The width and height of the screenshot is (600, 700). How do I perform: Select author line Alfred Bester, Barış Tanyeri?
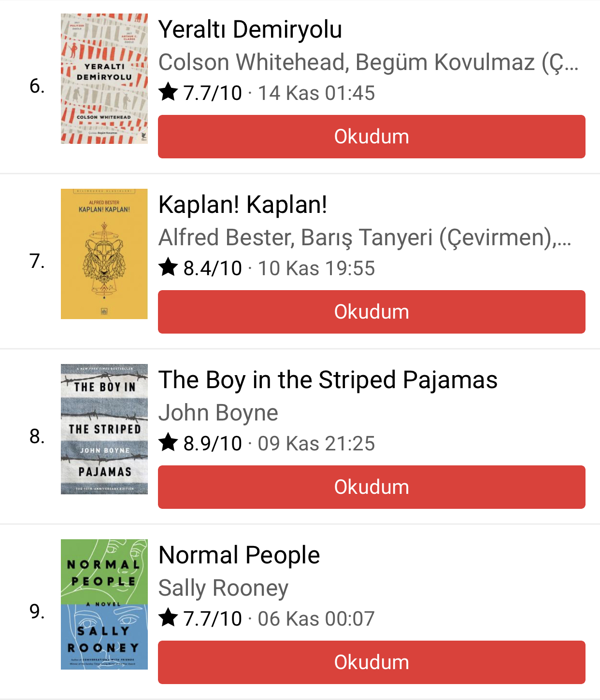click(365, 238)
